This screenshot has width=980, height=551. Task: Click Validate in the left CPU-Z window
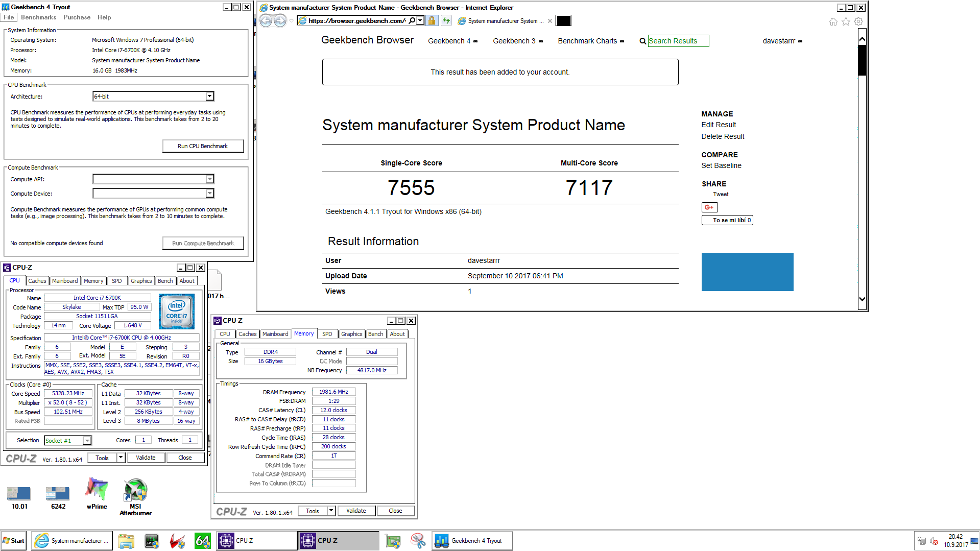(x=146, y=458)
